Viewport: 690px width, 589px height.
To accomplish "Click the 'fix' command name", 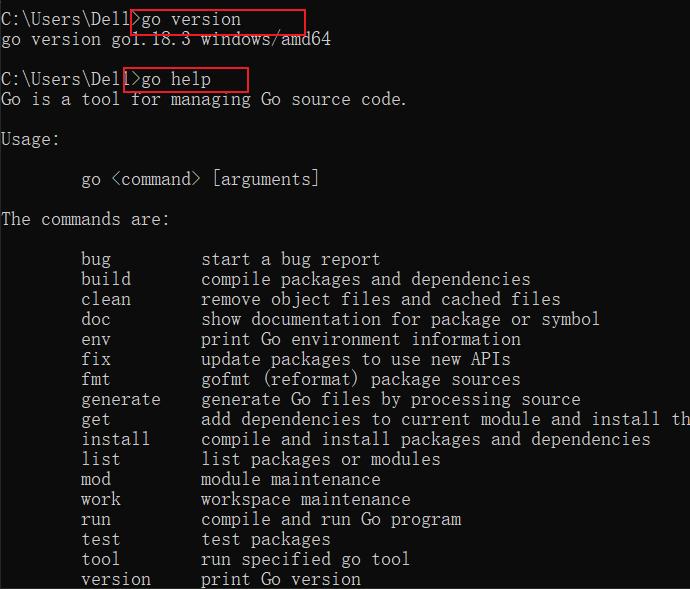I will click(96, 360).
